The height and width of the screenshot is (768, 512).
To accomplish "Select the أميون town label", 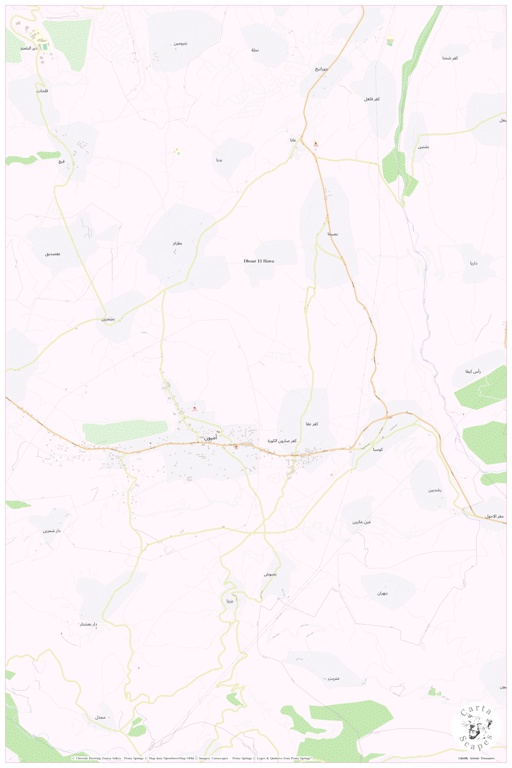I will pos(208,438).
